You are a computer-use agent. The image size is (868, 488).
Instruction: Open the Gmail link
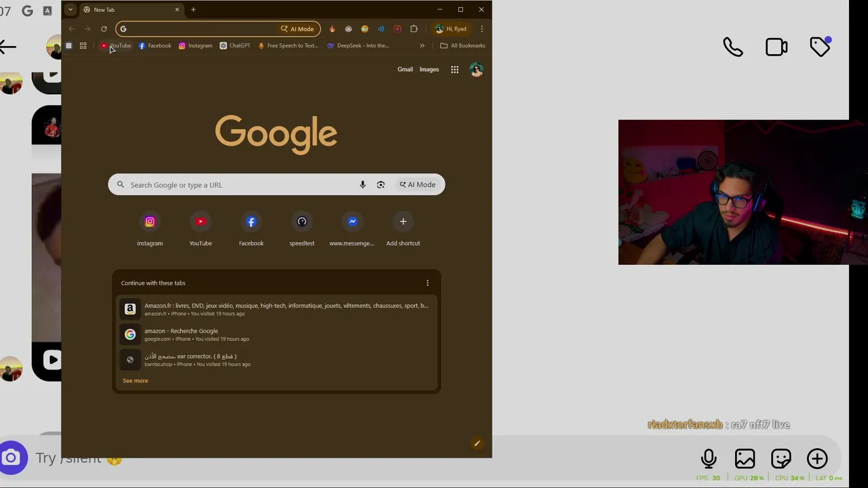(405, 69)
